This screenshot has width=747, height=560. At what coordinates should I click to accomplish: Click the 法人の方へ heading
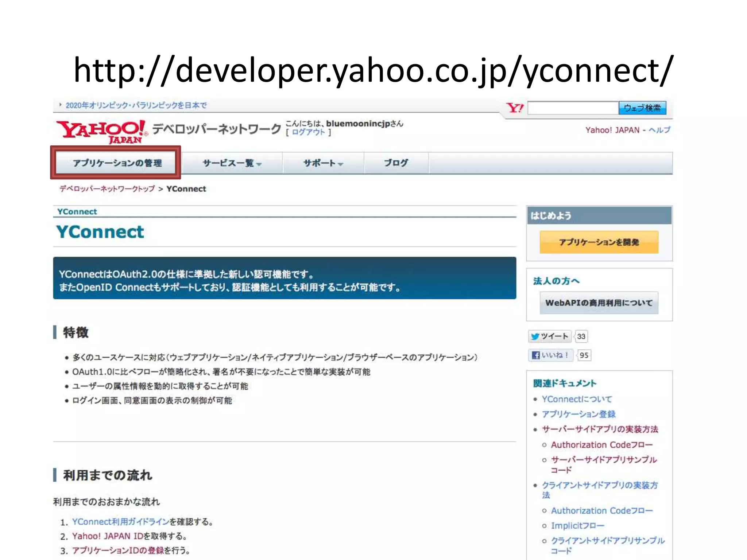pyautogui.click(x=556, y=281)
